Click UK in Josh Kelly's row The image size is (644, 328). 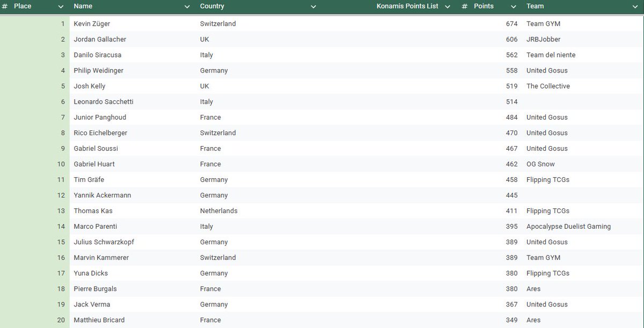pyautogui.click(x=204, y=86)
